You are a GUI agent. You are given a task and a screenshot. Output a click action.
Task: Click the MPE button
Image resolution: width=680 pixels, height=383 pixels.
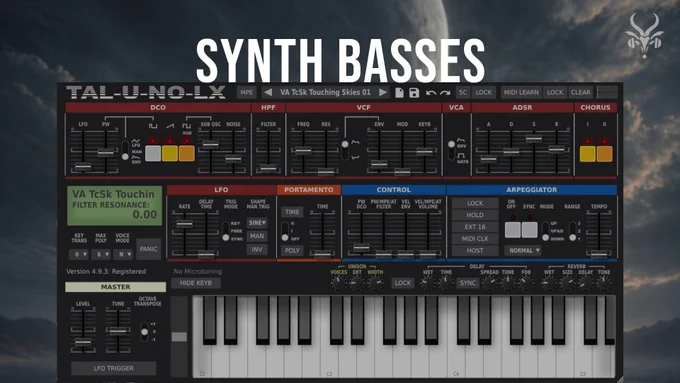(246, 92)
